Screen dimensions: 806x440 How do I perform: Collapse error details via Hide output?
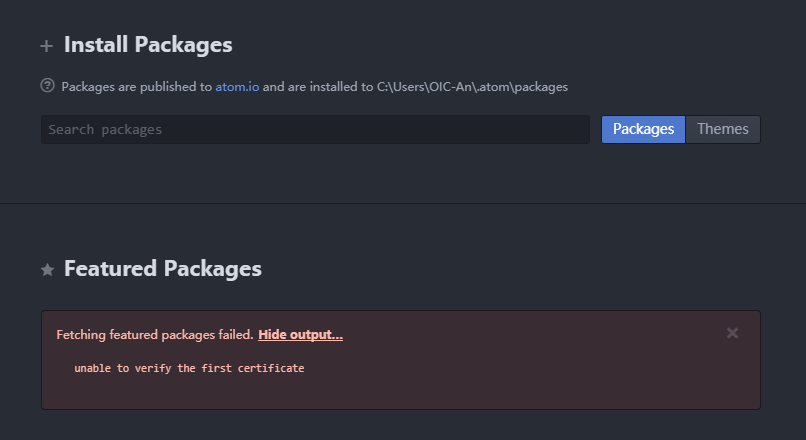300,335
